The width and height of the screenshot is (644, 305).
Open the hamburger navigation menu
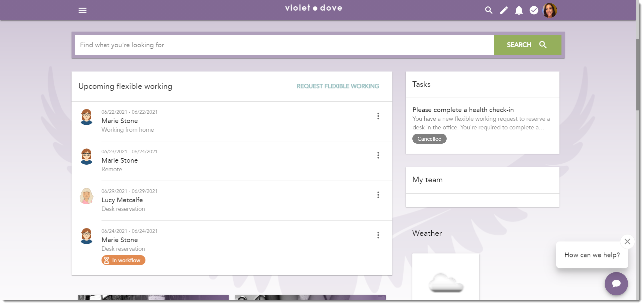point(83,10)
